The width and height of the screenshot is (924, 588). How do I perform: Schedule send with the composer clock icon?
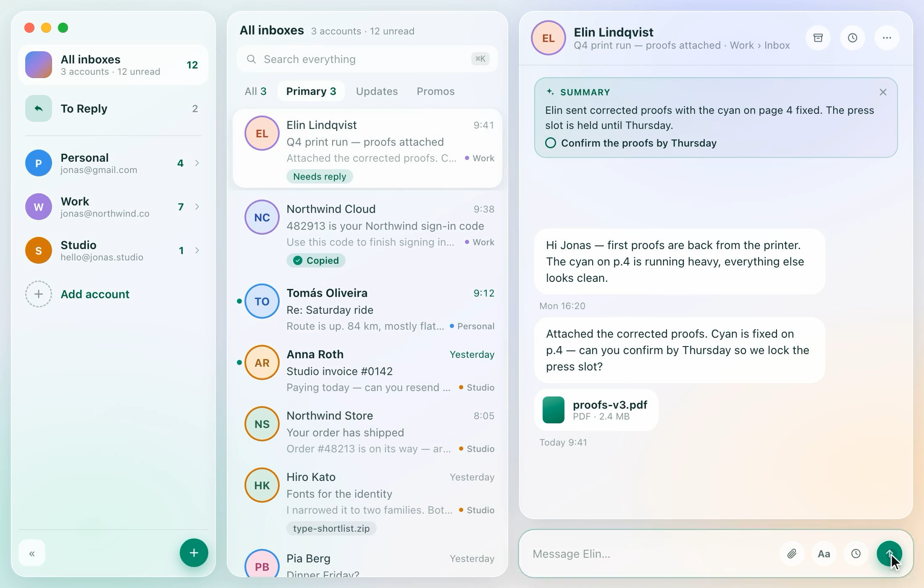coord(856,554)
